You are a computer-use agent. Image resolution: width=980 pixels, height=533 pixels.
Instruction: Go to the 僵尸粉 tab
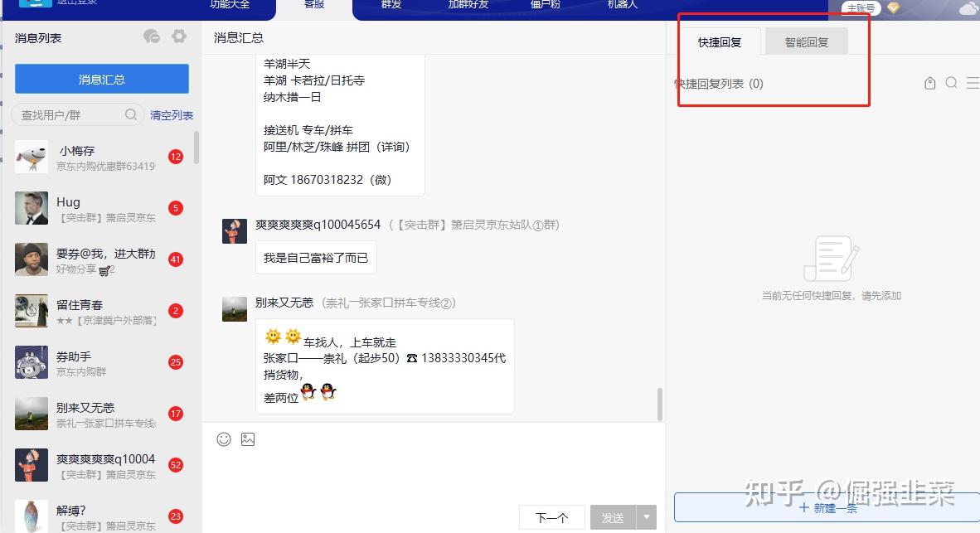click(545, 4)
